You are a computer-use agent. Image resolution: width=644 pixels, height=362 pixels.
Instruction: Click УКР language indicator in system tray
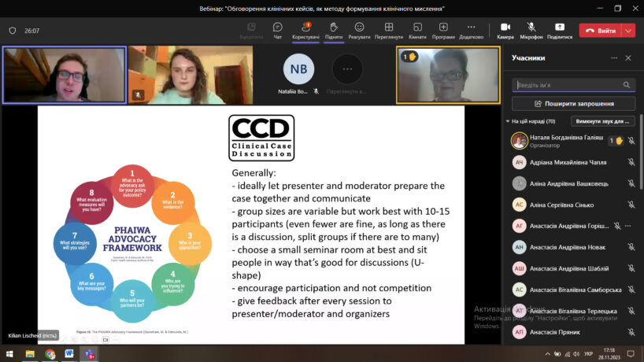click(x=587, y=354)
